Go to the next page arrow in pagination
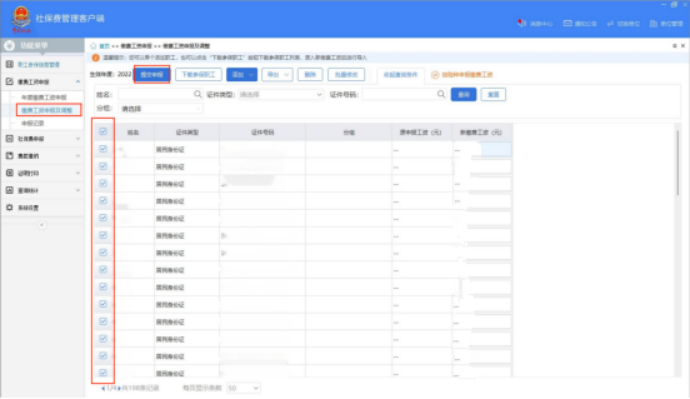Viewport: 690px width, 399px height. click(119, 388)
